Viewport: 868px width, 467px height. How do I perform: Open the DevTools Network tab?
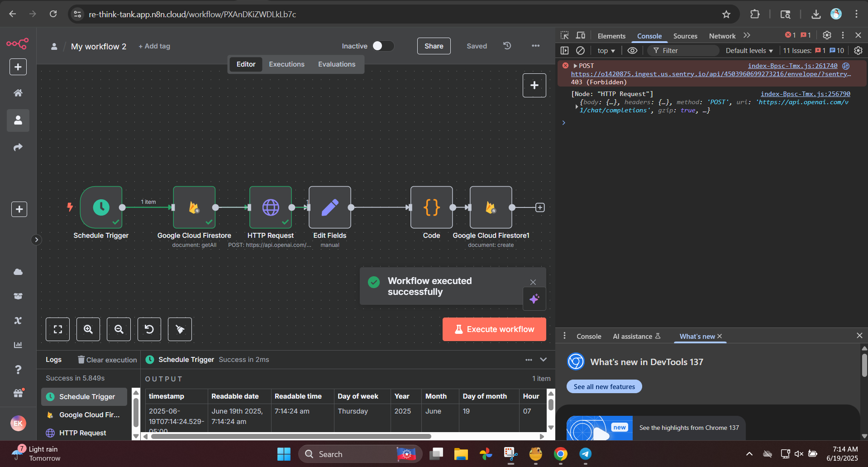coord(722,36)
